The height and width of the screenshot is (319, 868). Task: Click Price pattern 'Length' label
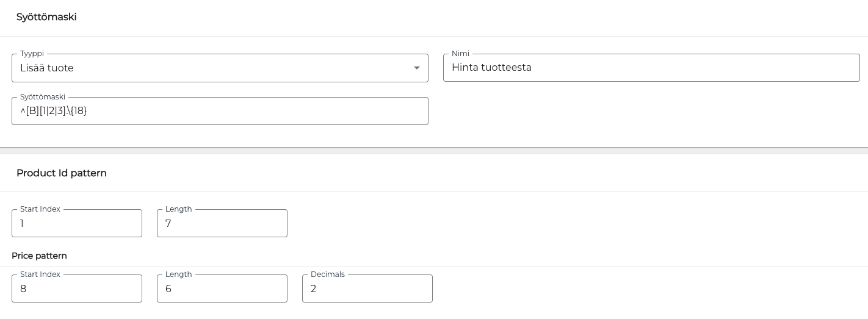(x=179, y=274)
